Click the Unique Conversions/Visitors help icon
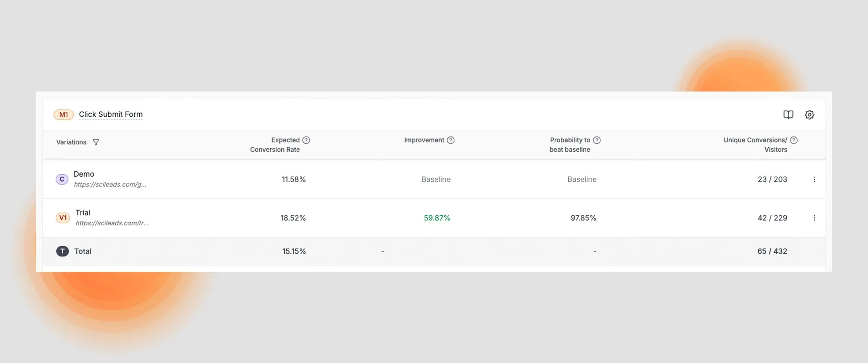 (x=795, y=140)
